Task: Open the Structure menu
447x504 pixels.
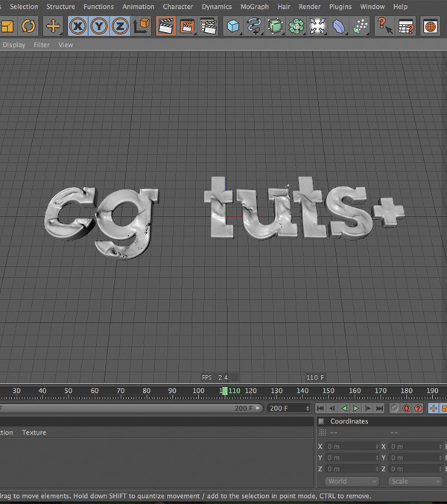Action: point(60,7)
